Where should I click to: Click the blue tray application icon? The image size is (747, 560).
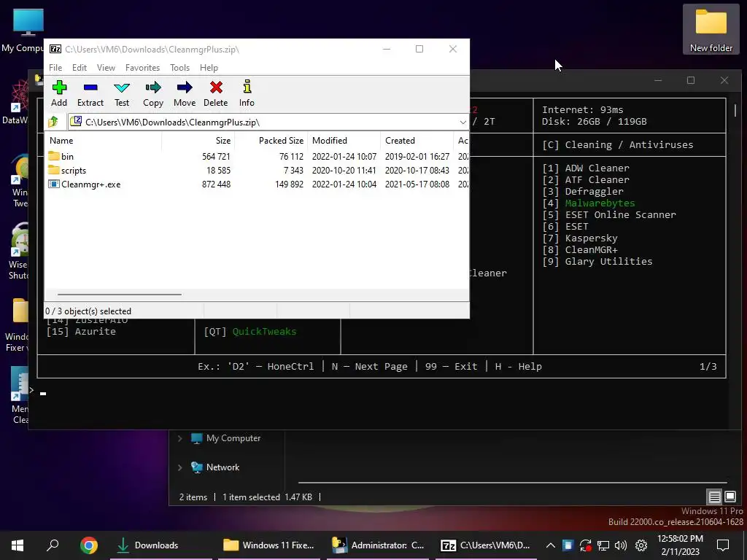pos(568,545)
